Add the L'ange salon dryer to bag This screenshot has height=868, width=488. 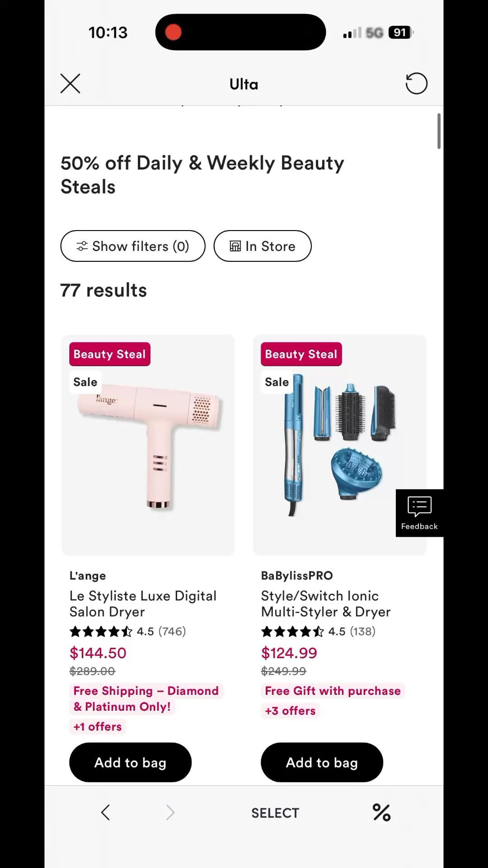(130, 762)
